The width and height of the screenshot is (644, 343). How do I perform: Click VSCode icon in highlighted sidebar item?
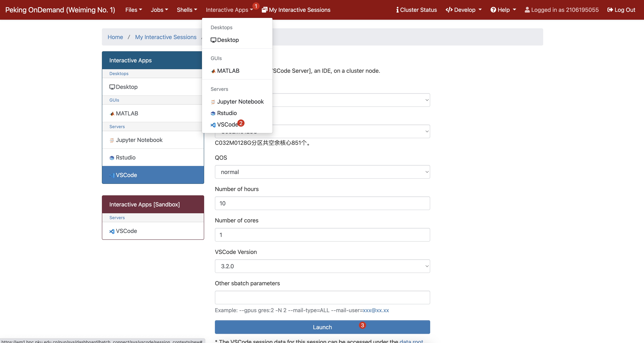click(112, 175)
